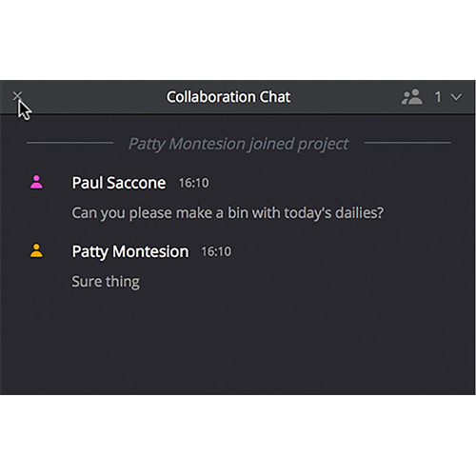Click the word "dailies?" in Paul's message
Image resolution: width=476 pixels, height=476 pixels.
(x=360, y=213)
